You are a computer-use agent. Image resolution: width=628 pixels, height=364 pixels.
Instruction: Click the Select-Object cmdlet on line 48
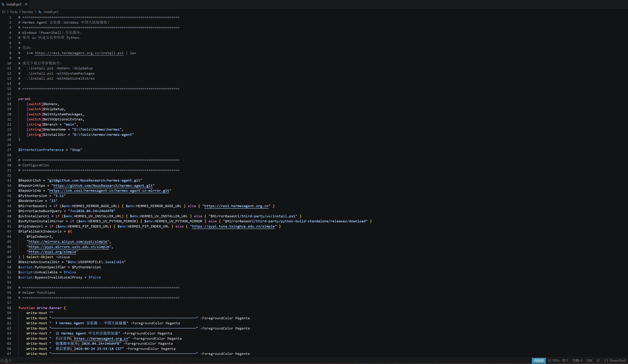[40, 257]
